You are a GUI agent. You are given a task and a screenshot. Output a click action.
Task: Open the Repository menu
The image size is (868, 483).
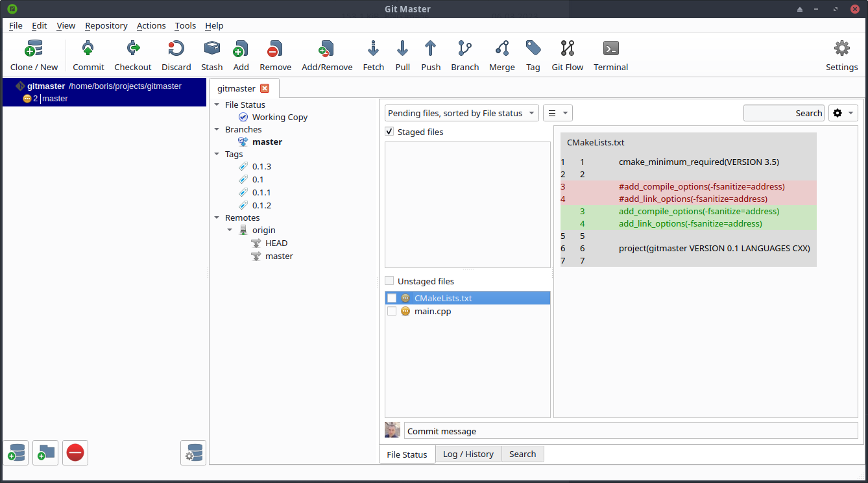106,25
